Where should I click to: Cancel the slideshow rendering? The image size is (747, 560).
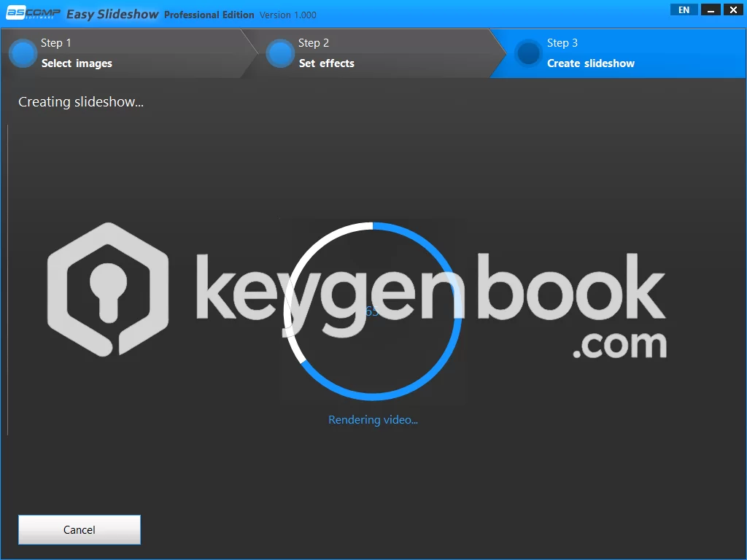pyautogui.click(x=80, y=530)
